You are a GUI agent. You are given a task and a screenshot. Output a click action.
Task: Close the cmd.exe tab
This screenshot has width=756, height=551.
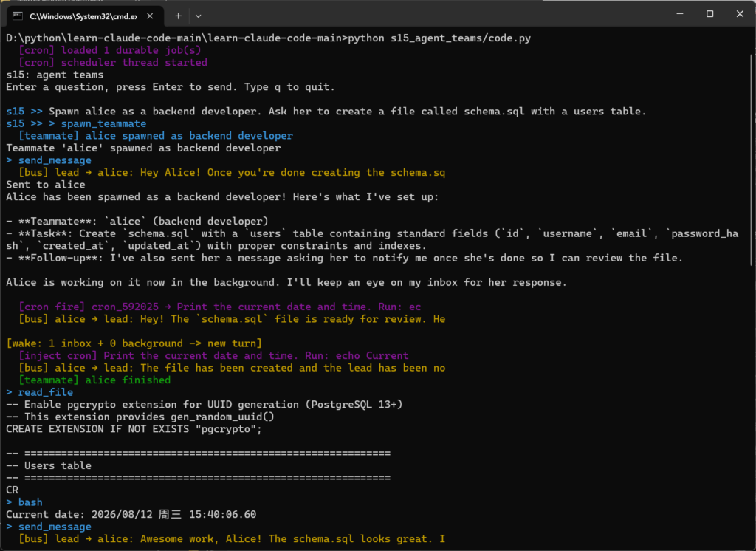point(150,16)
